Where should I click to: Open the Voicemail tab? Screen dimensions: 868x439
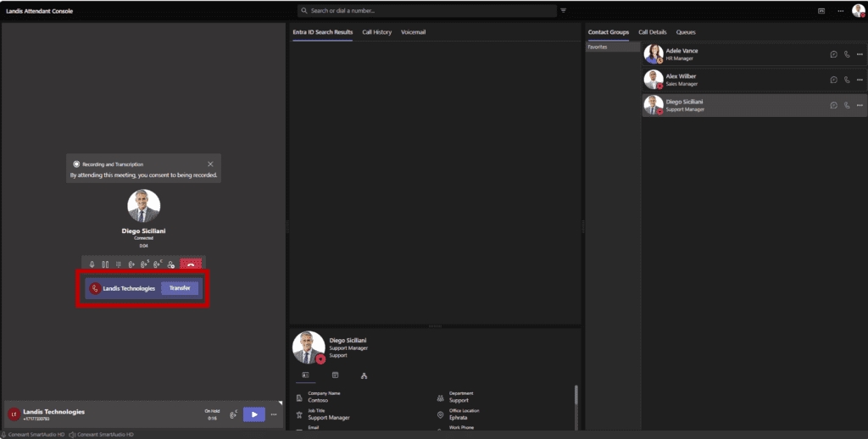coord(413,32)
